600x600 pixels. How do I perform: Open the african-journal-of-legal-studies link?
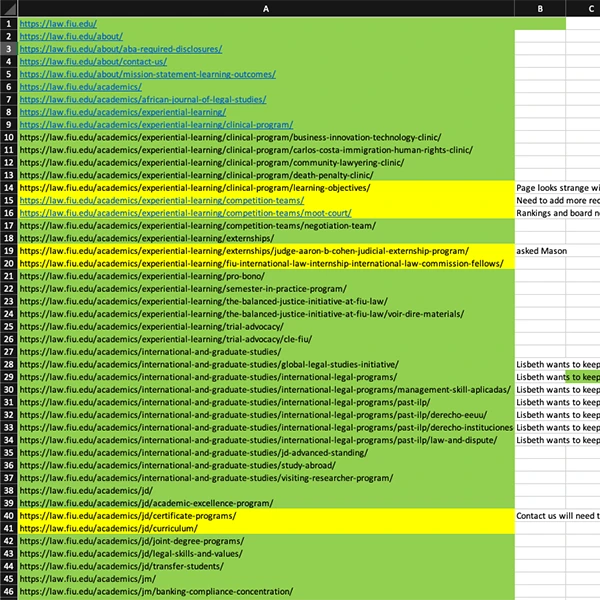click(x=143, y=99)
